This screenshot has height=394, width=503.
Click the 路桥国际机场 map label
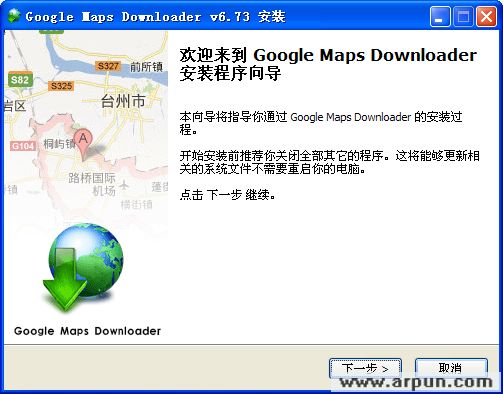[x=92, y=184]
